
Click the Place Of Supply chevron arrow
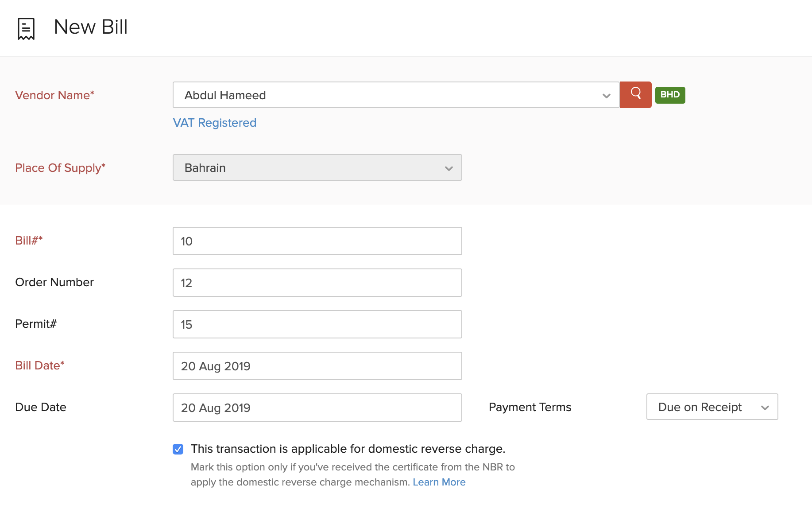pos(449,168)
